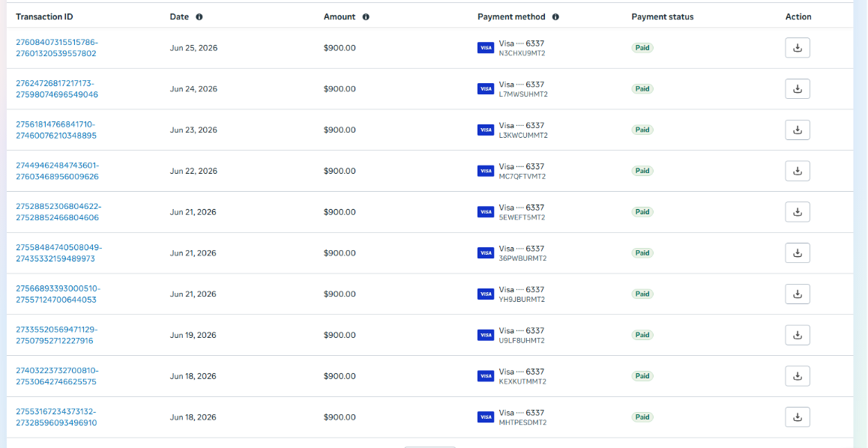Image resolution: width=868 pixels, height=448 pixels.
Task: Click the Visa logo beside 36PWBURMT2
Action: [x=486, y=252]
